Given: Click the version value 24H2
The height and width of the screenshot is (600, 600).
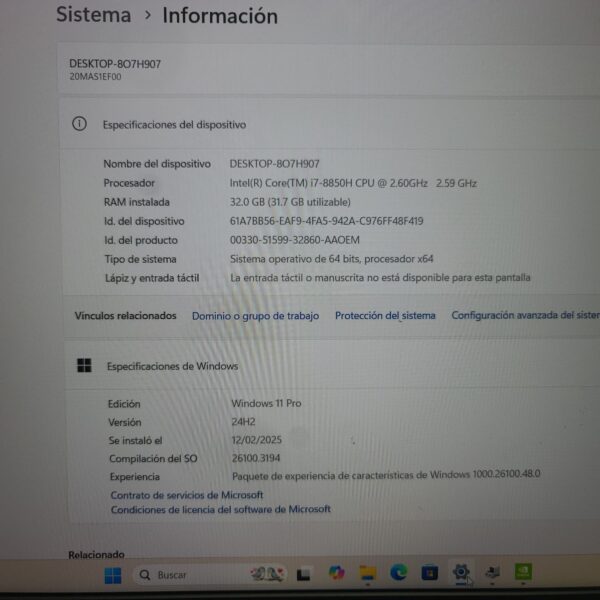Looking at the screenshot, I should (x=243, y=422).
